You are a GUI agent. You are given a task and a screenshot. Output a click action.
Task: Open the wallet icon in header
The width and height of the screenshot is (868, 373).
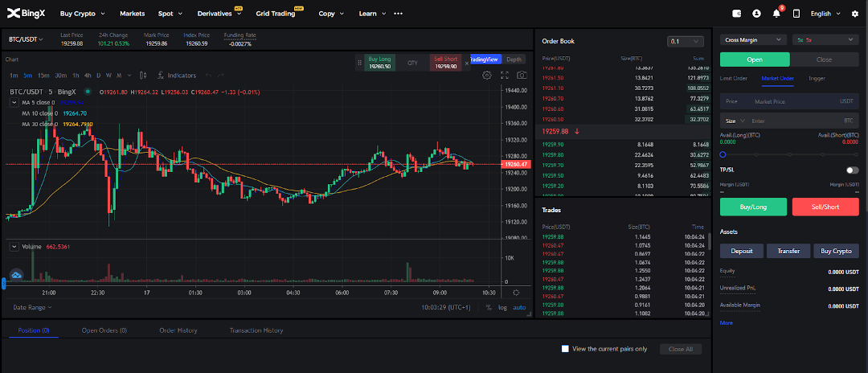[738, 14]
